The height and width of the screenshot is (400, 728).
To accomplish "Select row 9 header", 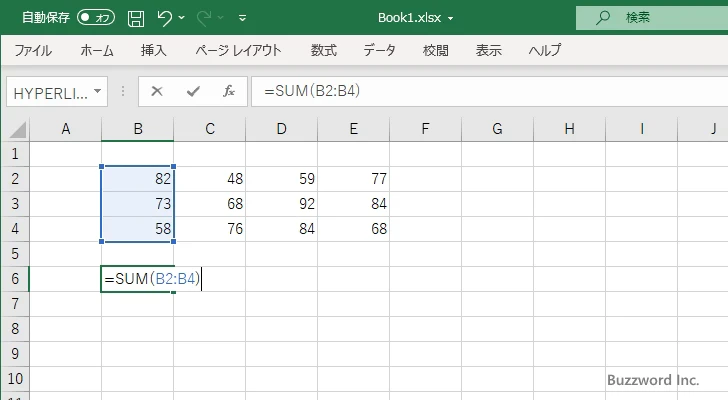I will tap(15, 354).
